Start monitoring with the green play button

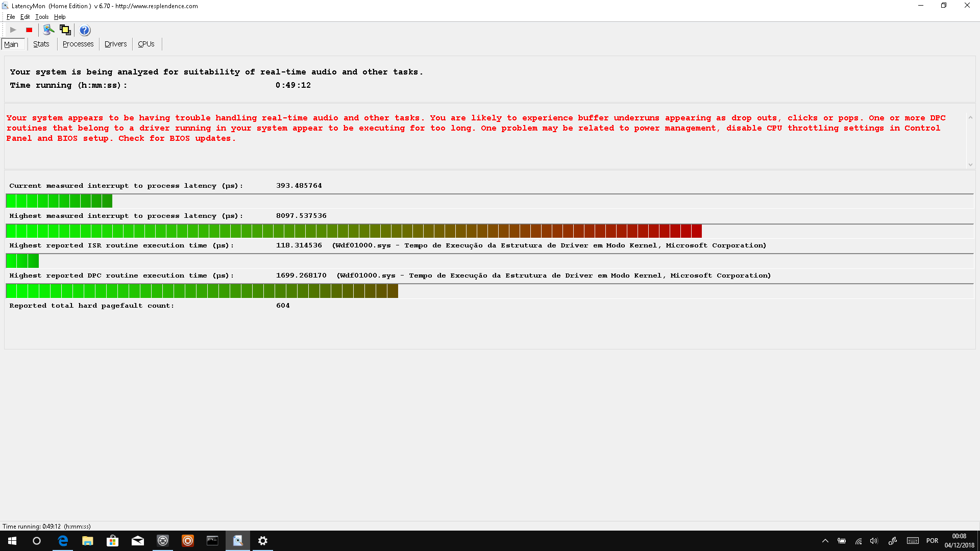[x=13, y=30]
